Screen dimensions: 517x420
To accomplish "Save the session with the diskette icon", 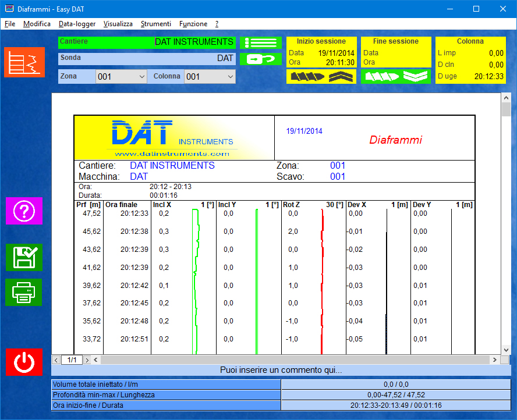I will (24, 258).
